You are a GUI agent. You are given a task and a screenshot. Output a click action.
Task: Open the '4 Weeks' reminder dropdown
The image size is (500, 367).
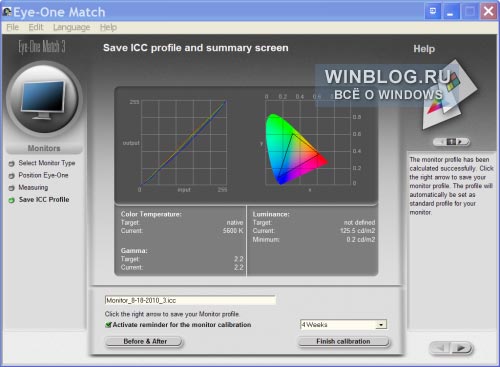tap(343, 324)
